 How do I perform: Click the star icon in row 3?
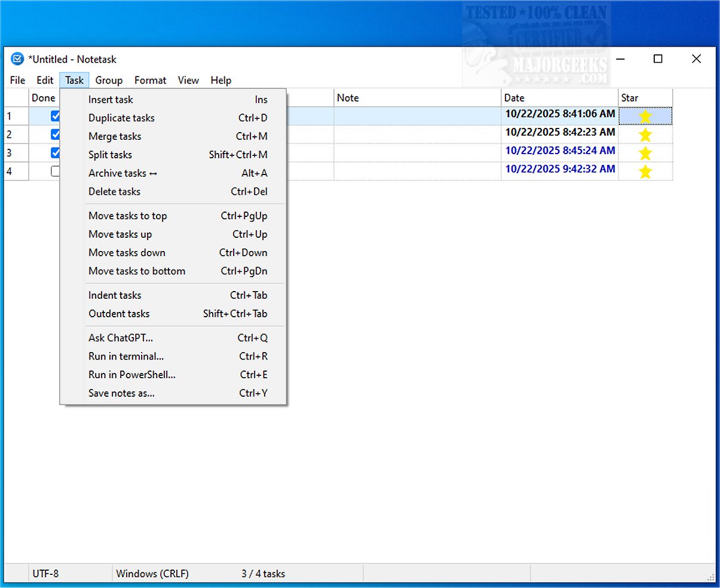[x=645, y=154]
